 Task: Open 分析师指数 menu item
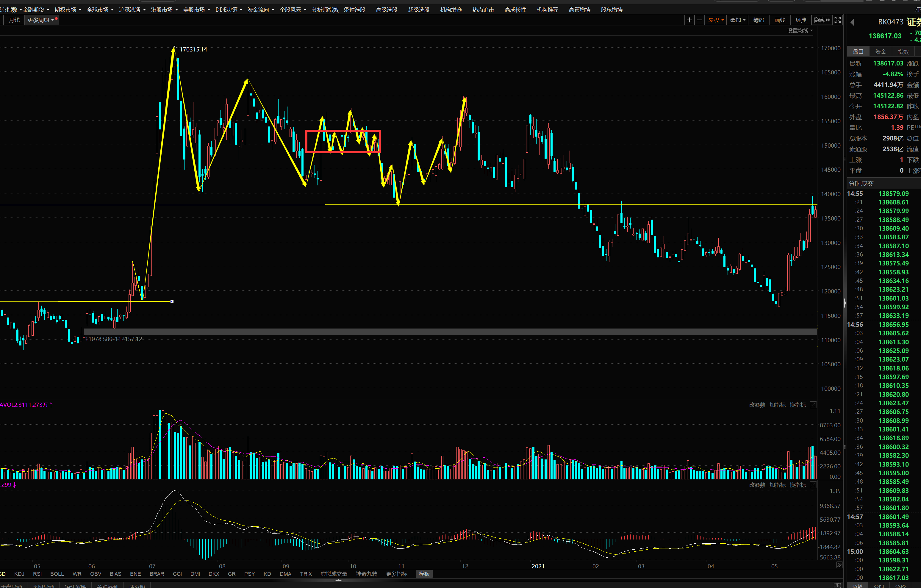point(325,10)
